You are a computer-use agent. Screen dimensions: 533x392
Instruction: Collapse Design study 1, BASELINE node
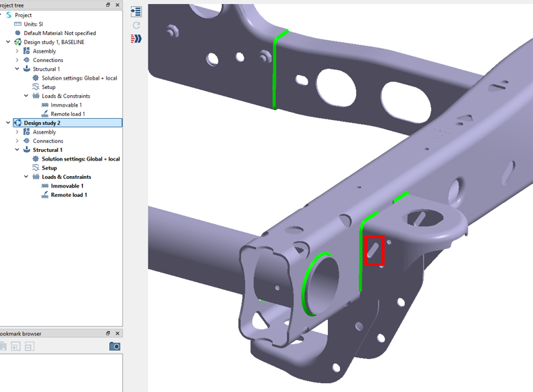[8, 42]
